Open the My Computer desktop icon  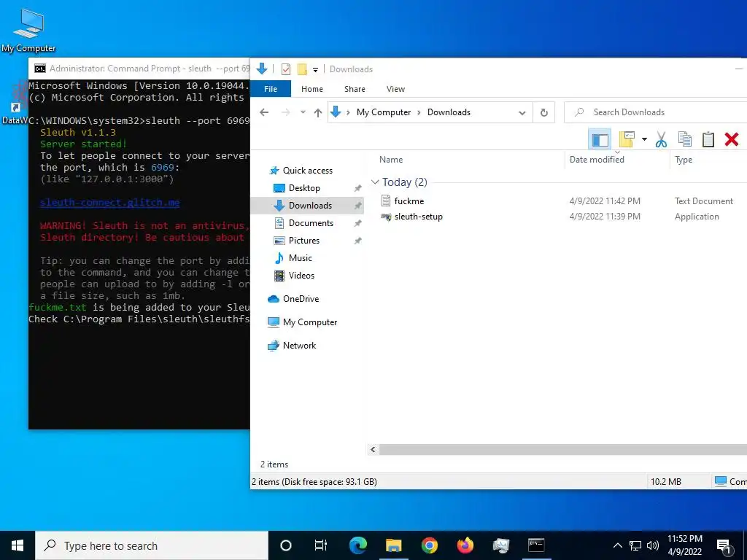(x=28, y=29)
